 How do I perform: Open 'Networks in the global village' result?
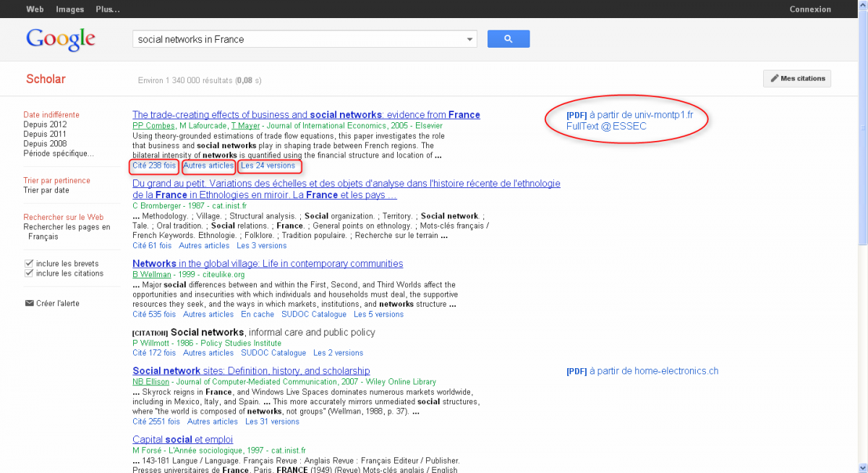[x=268, y=264]
